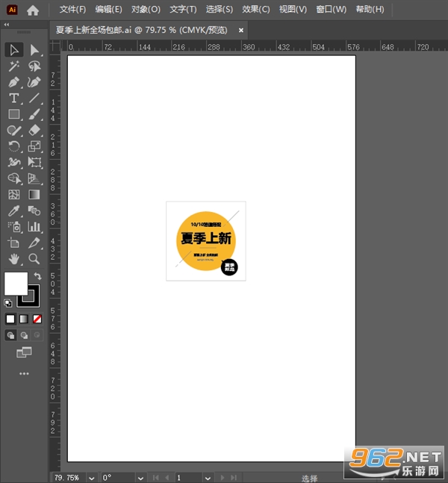
Task: Enable Draw Normal mode
Action: click(x=10, y=335)
